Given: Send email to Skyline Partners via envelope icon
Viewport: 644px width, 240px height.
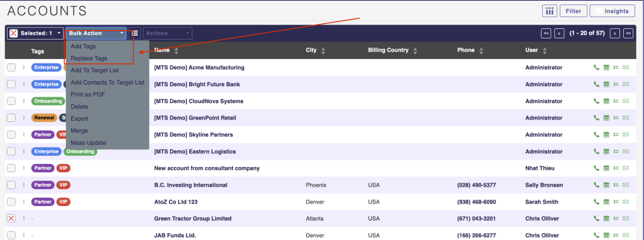Looking at the screenshot, I should [626, 134].
